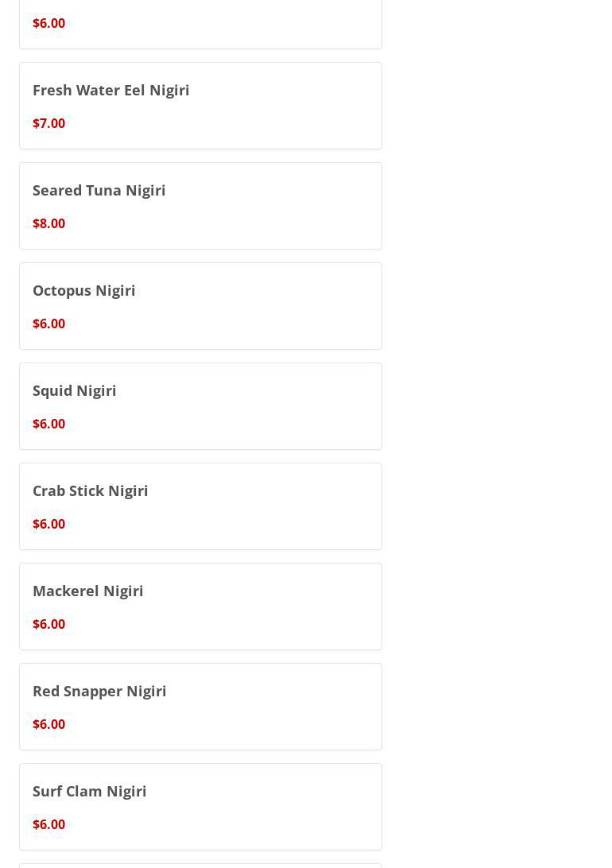Click the $6.00 price under Octopus Nigiri
This screenshot has height=868, width=612.
click(48, 324)
